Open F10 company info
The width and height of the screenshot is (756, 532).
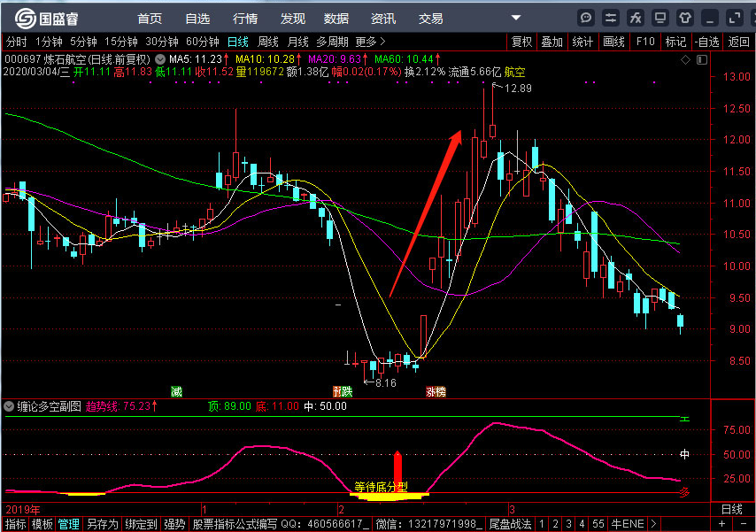point(645,42)
